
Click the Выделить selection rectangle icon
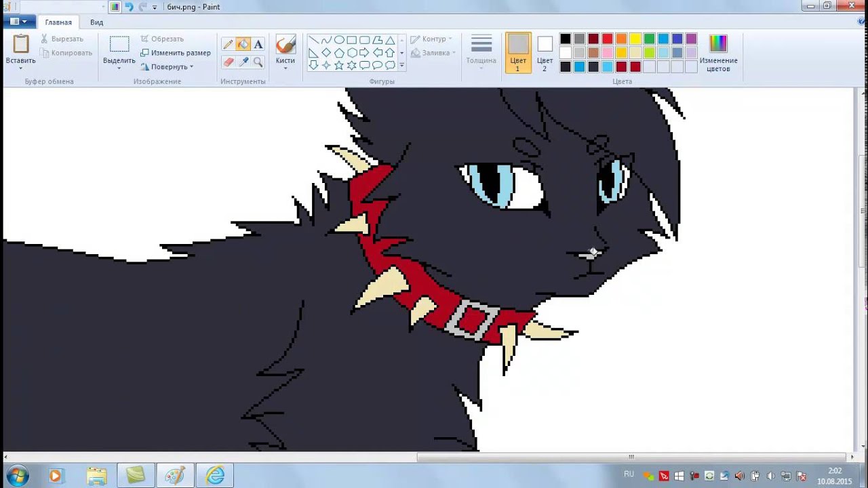[119, 44]
